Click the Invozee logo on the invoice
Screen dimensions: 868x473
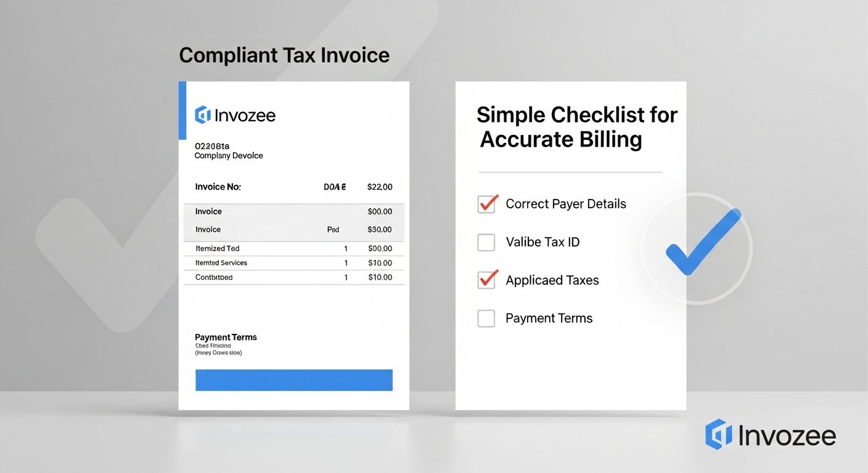tap(235, 115)
